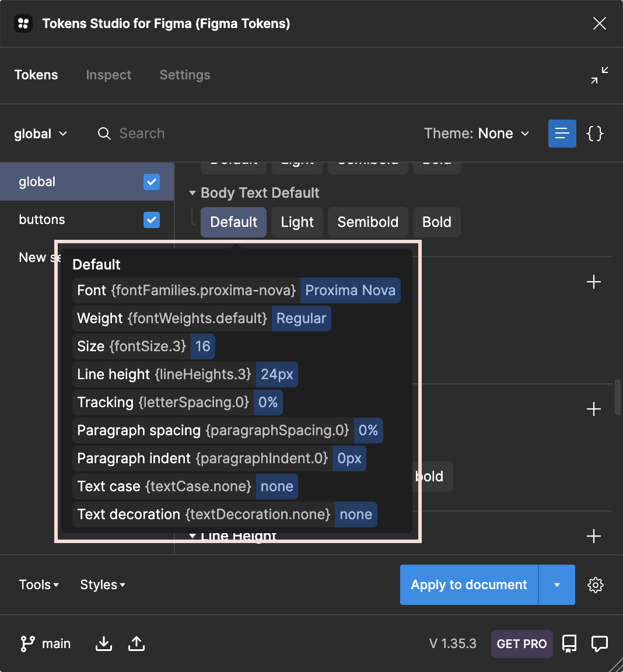The image size is (623, 672).
Task: Select the Light typography token
Action: click(297, 222)
